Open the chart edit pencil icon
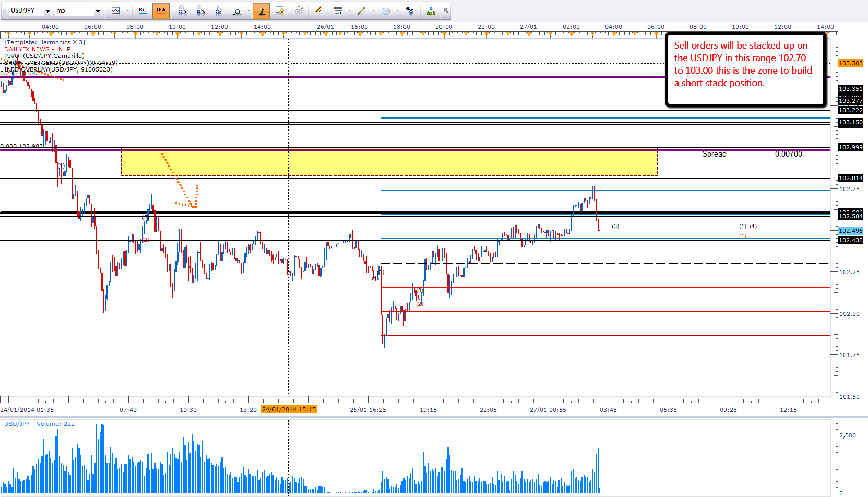The height and width of the screenshot is (497, 868). (280, 10)
